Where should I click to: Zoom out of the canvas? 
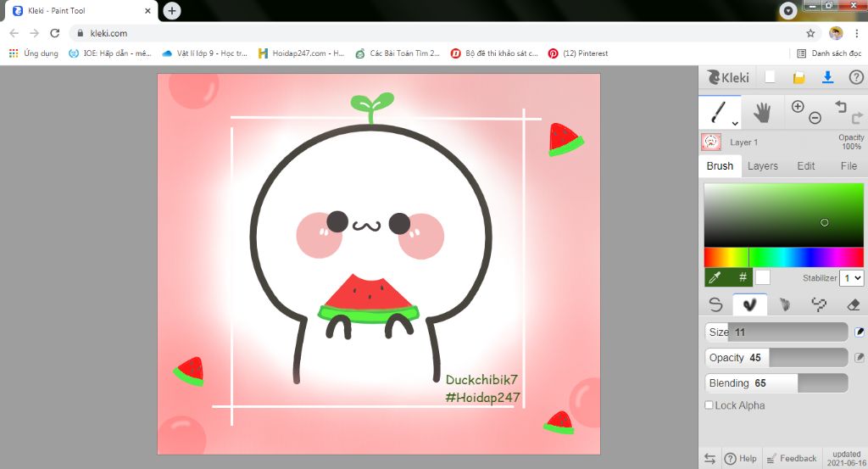point(815,117)
